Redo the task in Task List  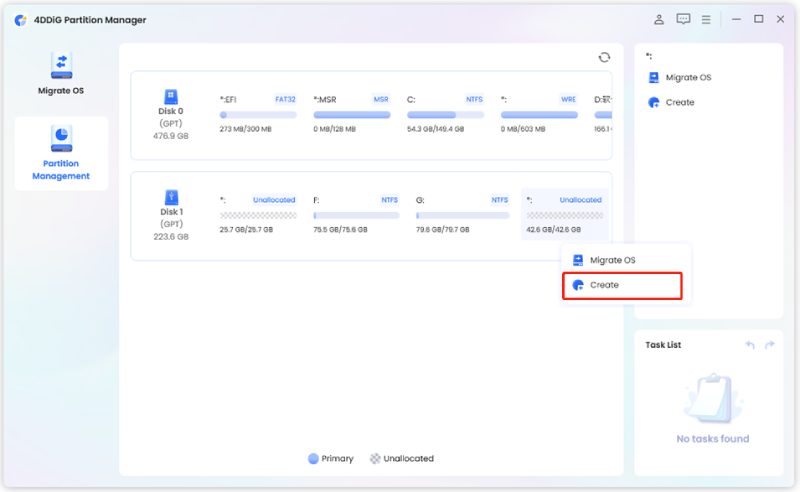point(769,345)
